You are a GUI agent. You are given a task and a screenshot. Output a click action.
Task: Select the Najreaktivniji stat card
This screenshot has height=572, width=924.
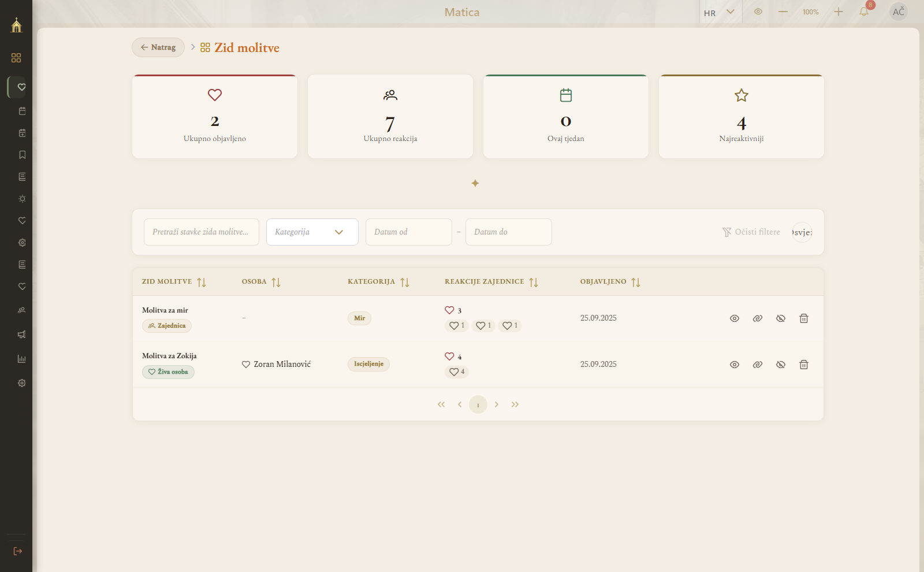(742, 116)
